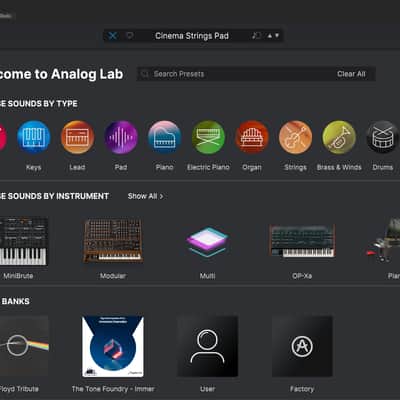This screenshot has height=400, width=400.
Task: Go to previous preset with up arrow
Action: 270,36
